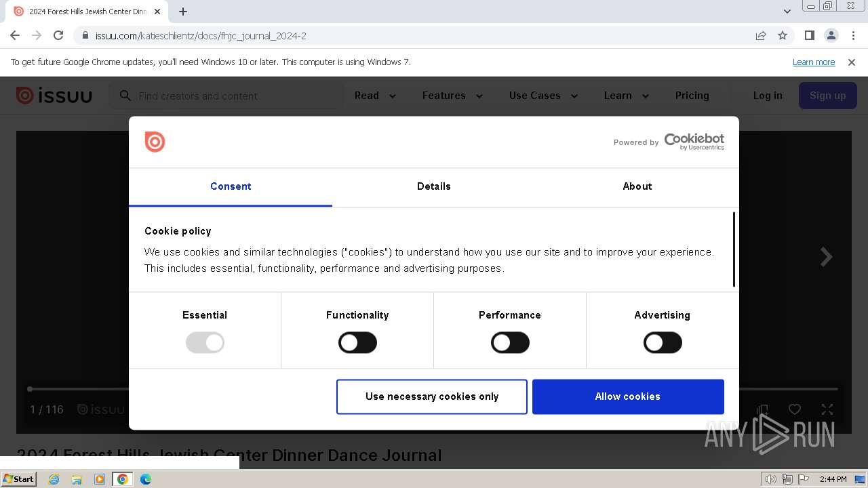Open Internet Explorer from the taskbar

click(x=54, y=479)
